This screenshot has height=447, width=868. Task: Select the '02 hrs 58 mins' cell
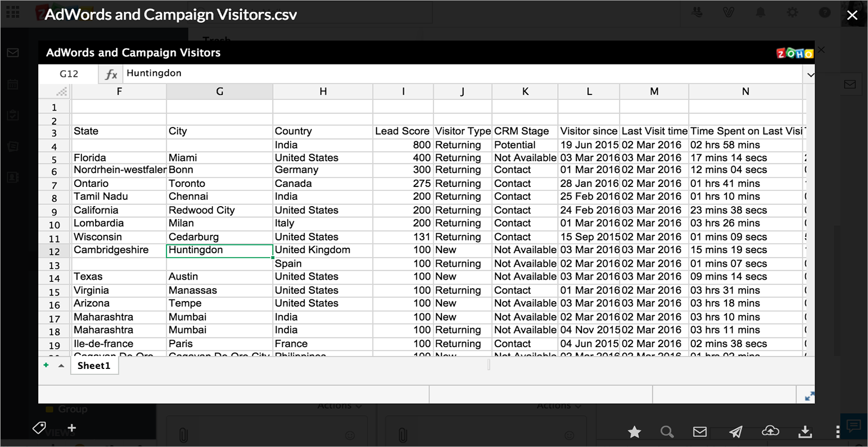[x=745, y=145]
